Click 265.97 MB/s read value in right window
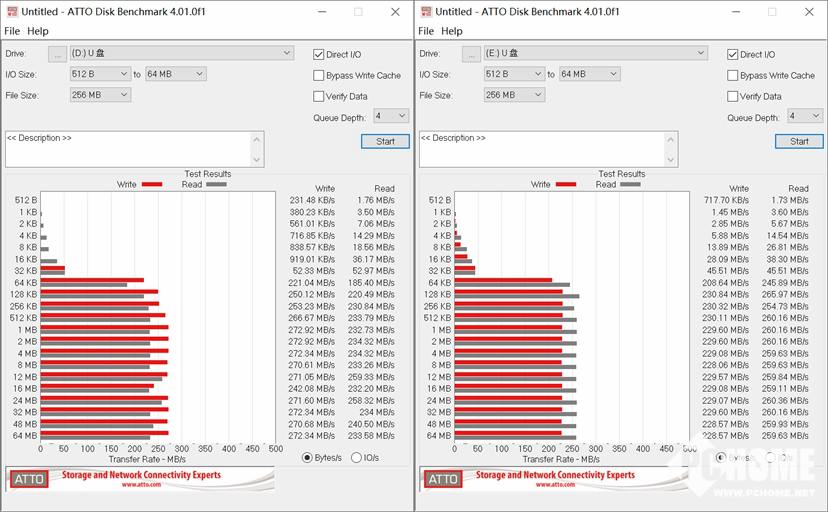828x512 pixels. [x=785, y=295]
